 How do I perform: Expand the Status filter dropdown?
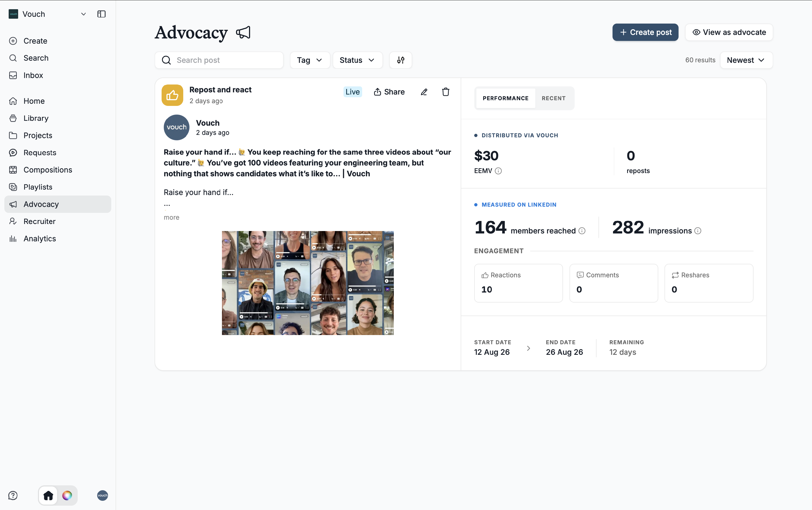[x=357, y=60]
